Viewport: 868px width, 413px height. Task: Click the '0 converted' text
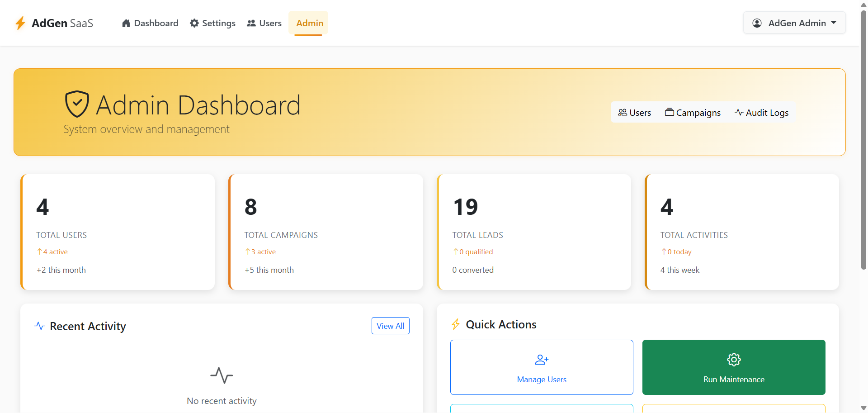[473, 270]
